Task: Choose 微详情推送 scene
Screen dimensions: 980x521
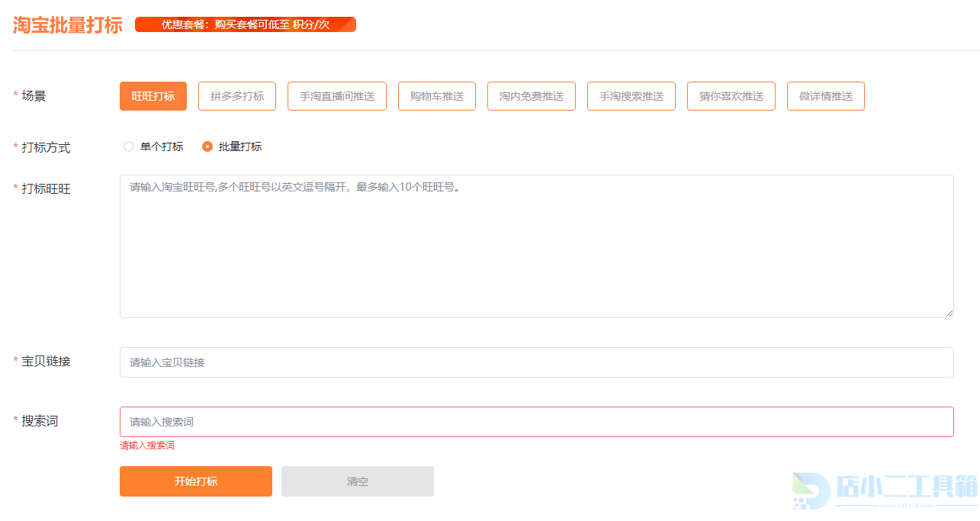Action: pos(826,96)
